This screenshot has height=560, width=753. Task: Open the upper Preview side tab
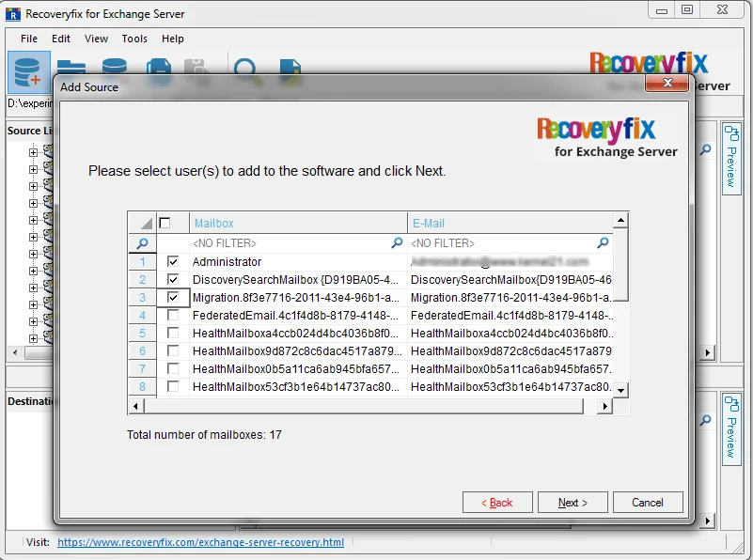point(731,159)
